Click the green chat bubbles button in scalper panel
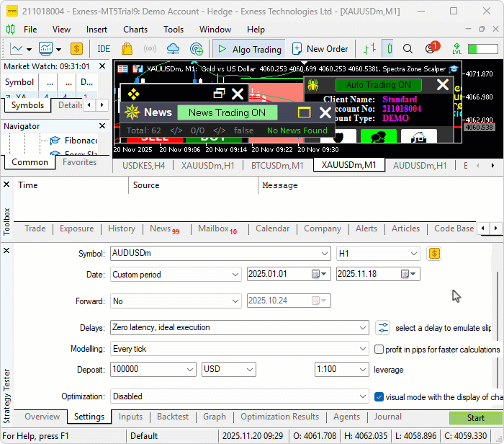Screen dimensions: 504x444 pyautogui.click(x=378, y=136)
